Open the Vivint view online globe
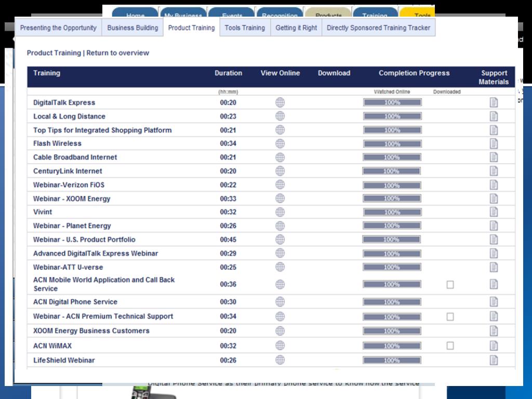The height and width of the screenshot is (399, 532). pyautogui.click(x=280, y=212)
